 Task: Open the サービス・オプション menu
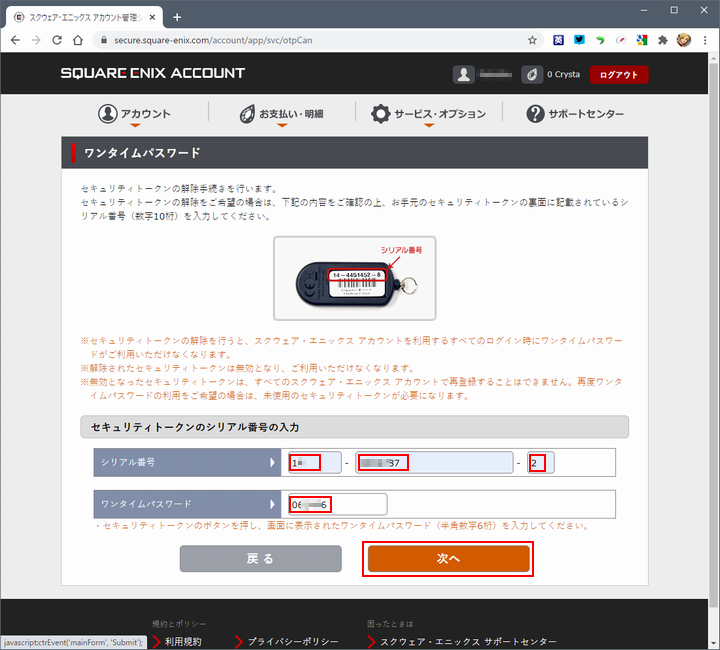(x=428, y=114)
